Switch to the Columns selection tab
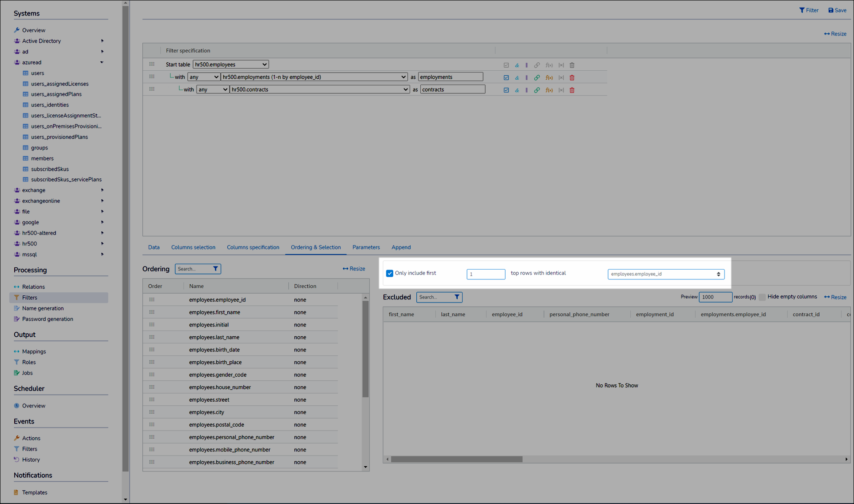The image size is (854, 504). point(193,247)
